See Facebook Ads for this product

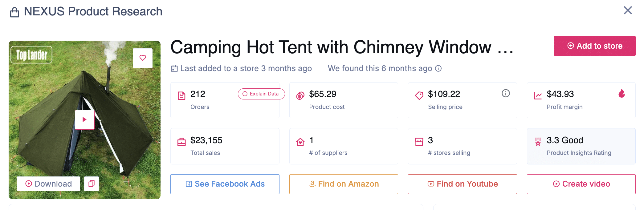225,184
